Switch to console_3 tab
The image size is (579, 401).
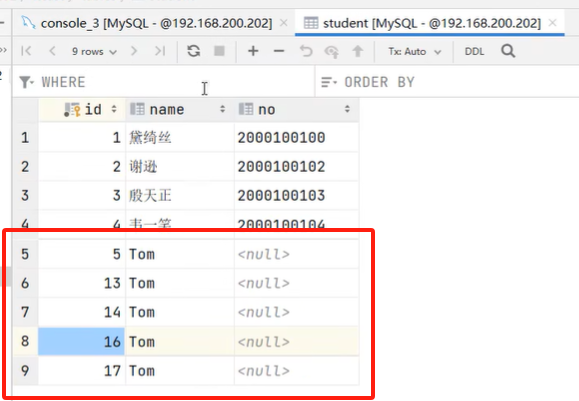pyautogui.click(x=154, y=23)
